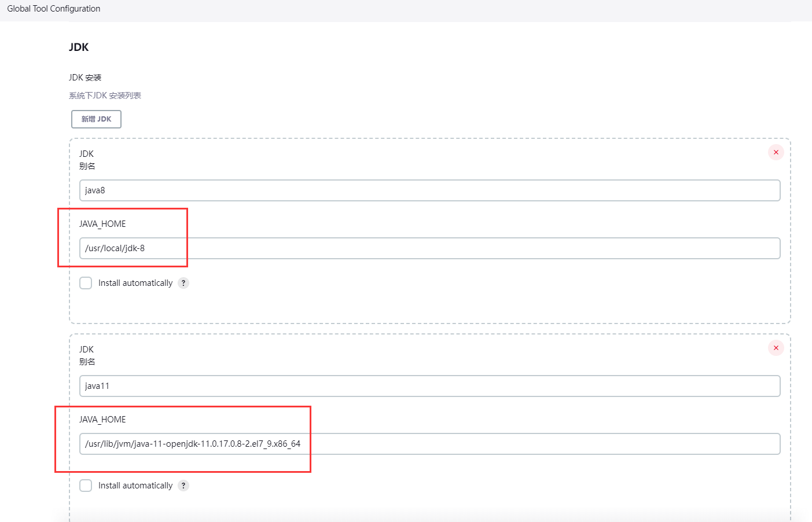Remove the java11 JDK installation entry
Viewport: 812px width, 522px height.
coord(776,348)
